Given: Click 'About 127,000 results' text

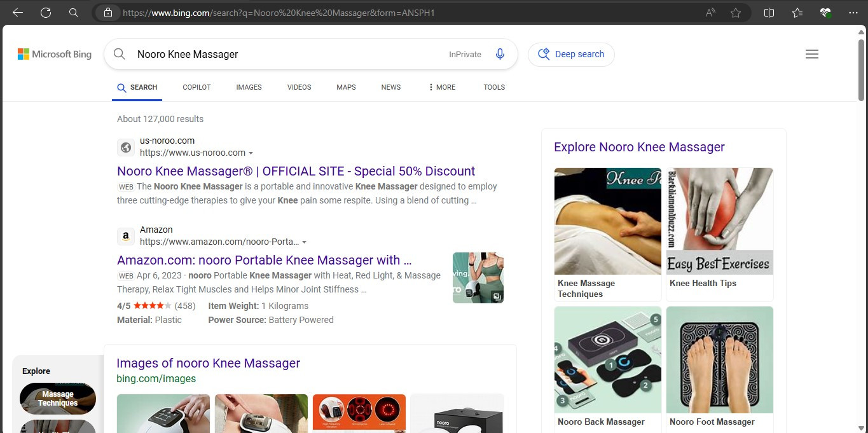Looking at the screenshot, I should tap(160, 119).
